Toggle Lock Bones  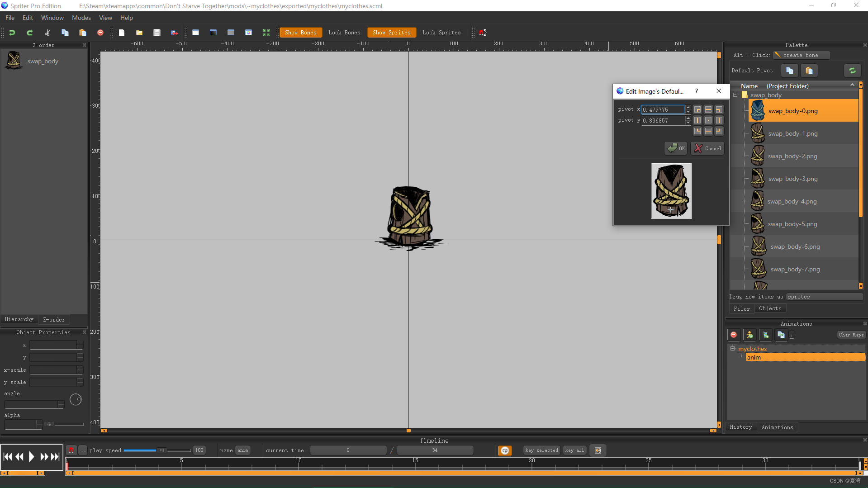point(344,33)
